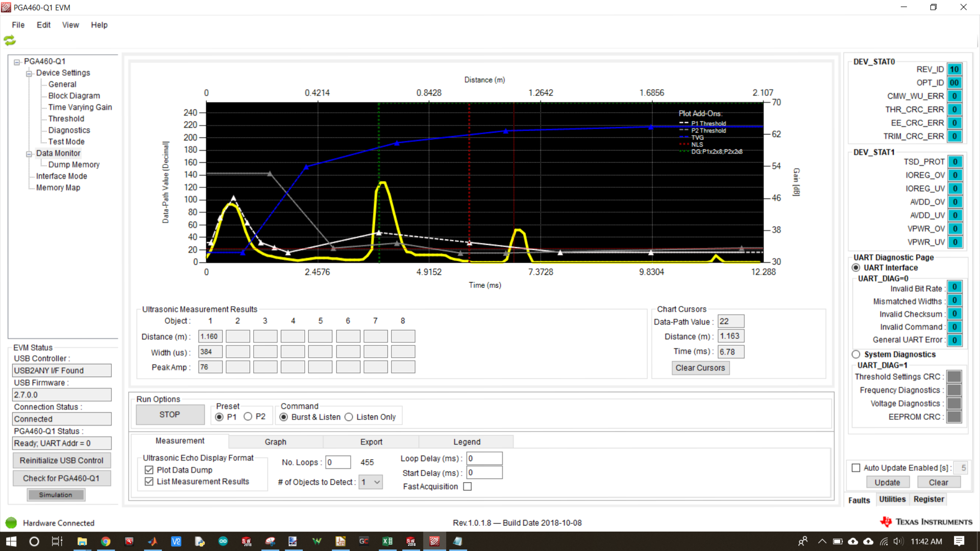Screen dimensions: 980x551
Task: Enable Fast Acquisition checkbox
Action: tap(468, 487)
